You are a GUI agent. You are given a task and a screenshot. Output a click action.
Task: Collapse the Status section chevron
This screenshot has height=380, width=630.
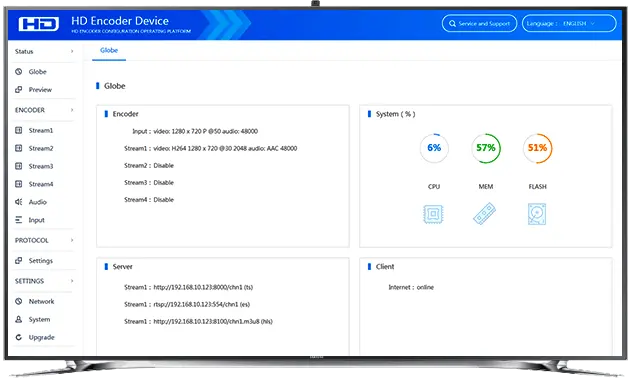coord(72,51)
